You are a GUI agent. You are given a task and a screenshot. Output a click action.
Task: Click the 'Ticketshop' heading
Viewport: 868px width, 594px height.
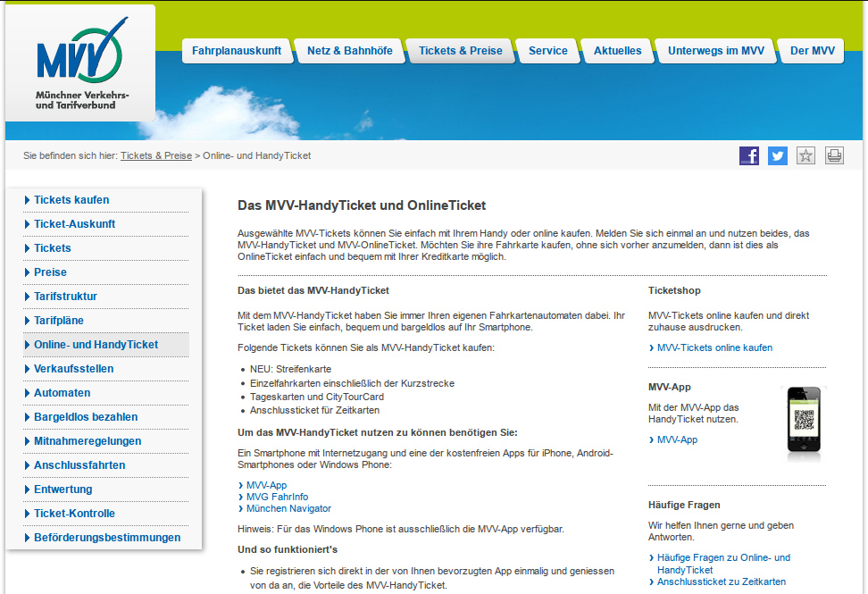tap(674, 290)
